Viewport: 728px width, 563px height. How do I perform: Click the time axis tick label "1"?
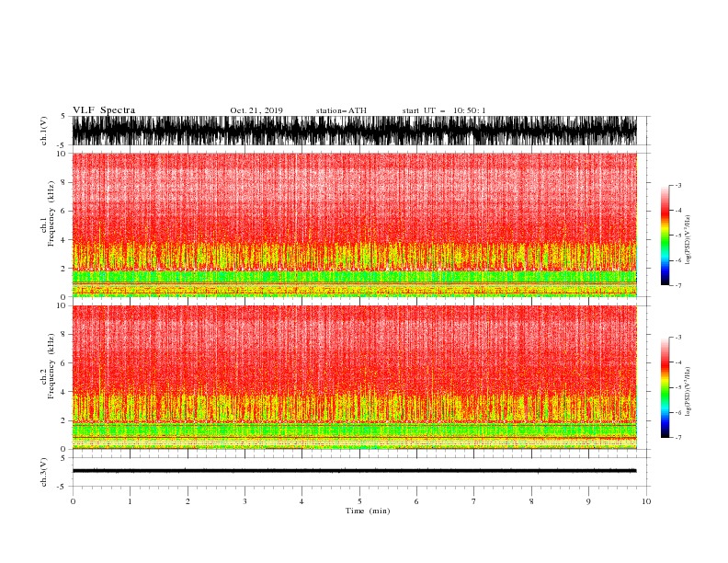pos(130,501)
